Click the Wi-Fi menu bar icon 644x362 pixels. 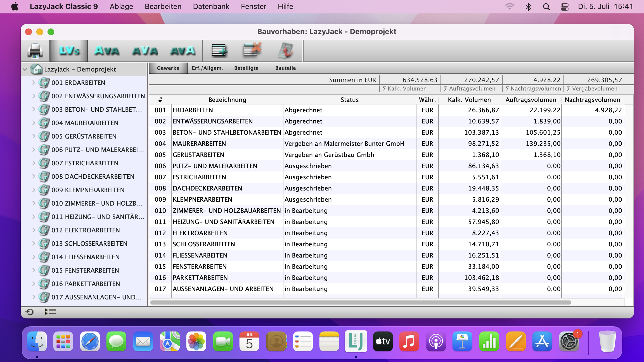pyautogui.click(x=510, y=7)
